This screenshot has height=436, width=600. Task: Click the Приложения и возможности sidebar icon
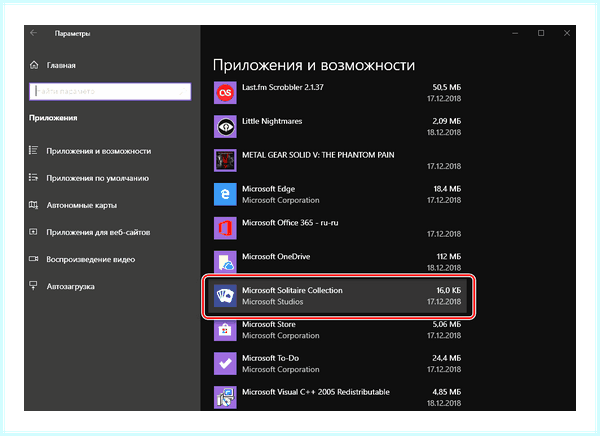pyautogui.click(x=33, y=150)
